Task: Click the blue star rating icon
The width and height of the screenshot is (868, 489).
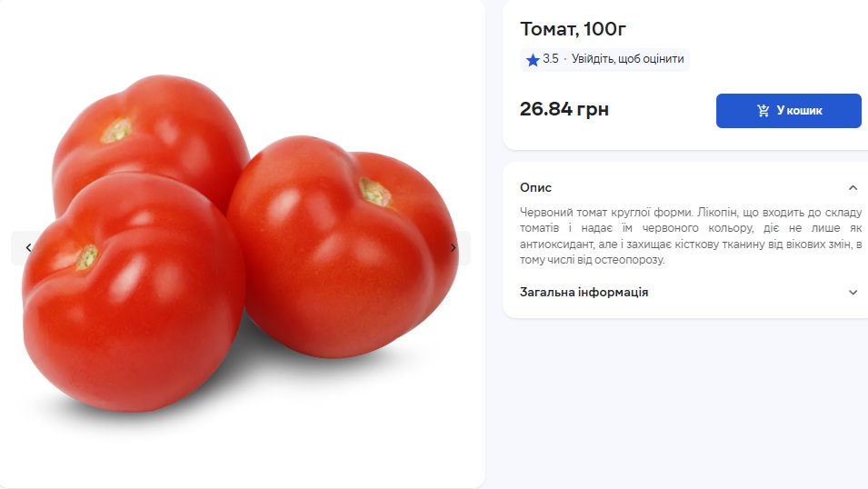Action: click(x=533, y=60)
